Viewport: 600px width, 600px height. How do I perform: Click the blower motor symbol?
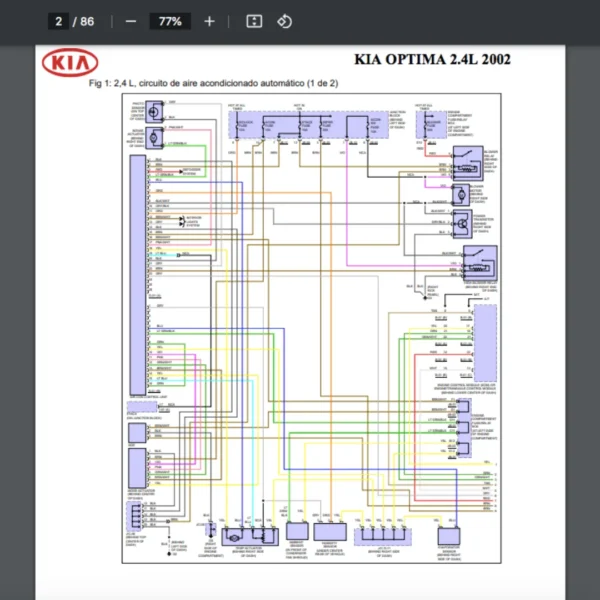click(x=462, y=193)
